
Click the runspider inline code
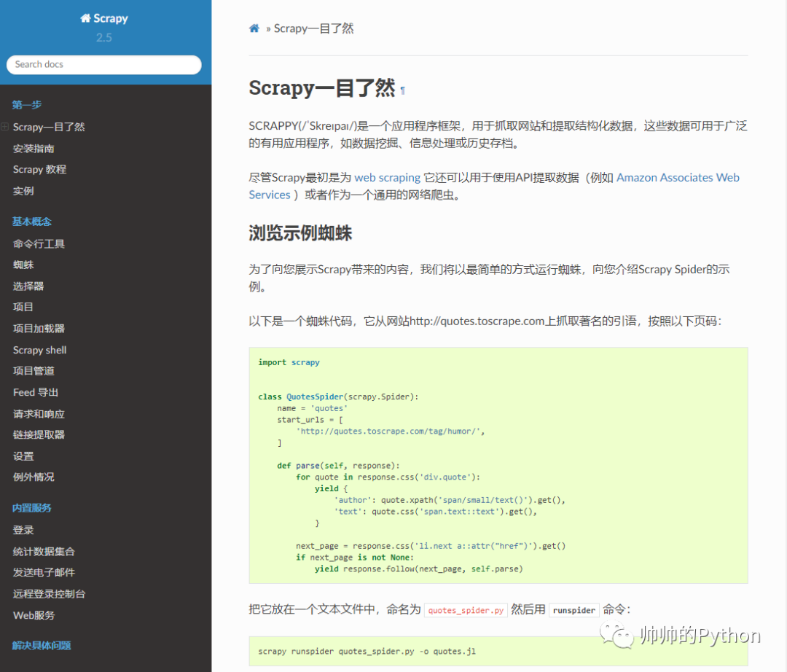573,610
